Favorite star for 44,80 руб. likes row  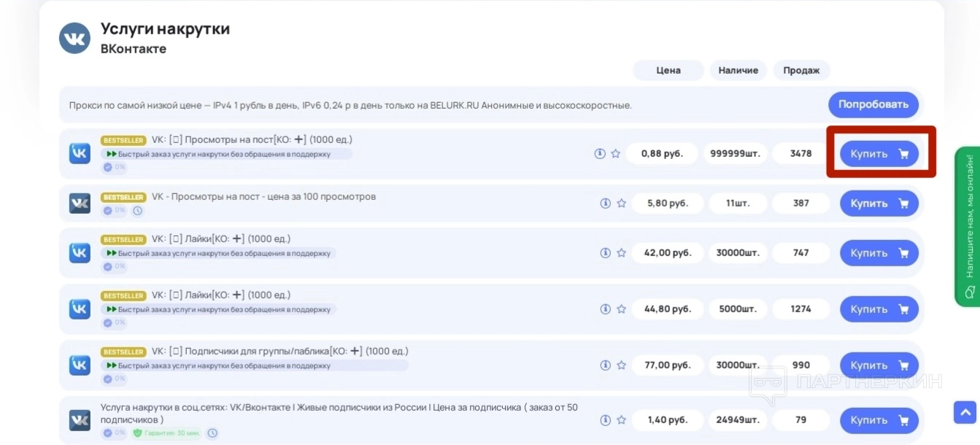point(622,309)
